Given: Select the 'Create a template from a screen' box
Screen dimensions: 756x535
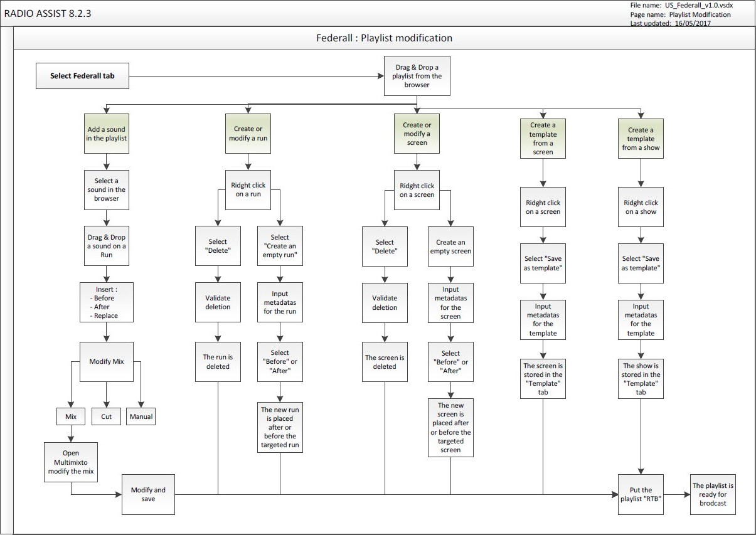Looking at the screenshot, I should tap(543, 138).
